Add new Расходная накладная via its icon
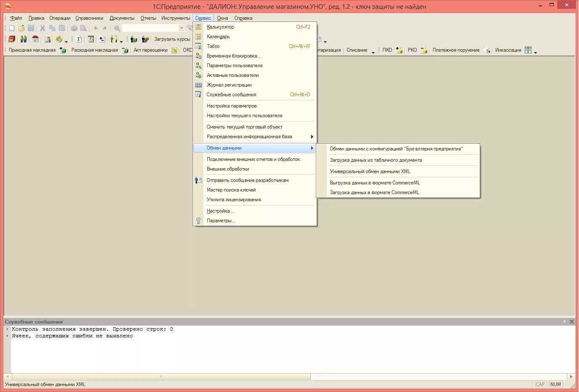Viewport: 579px width, 392px height. click(x=125, y=50)
